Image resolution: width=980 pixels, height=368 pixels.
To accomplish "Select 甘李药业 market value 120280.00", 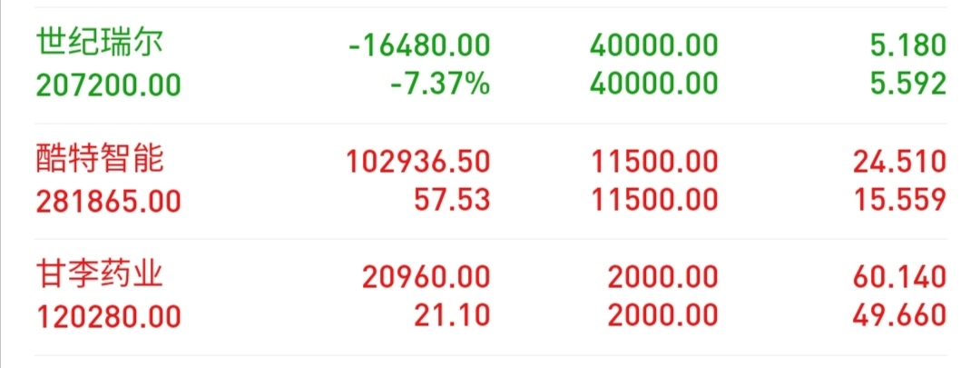I will [109, 317].
